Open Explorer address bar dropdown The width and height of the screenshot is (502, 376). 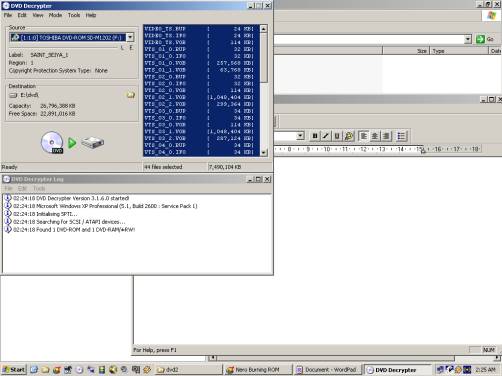tap(468, 39)
